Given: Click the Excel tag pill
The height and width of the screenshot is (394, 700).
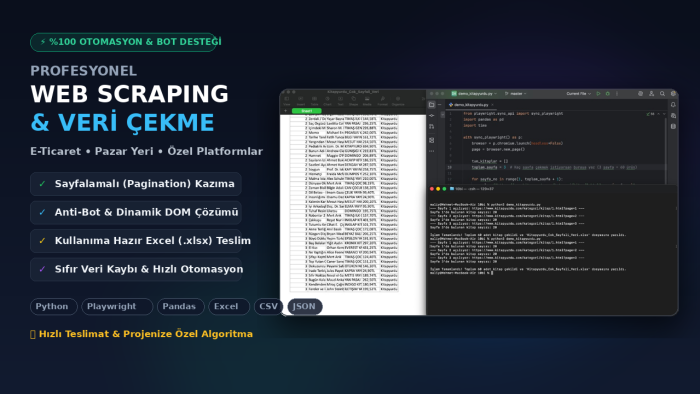Looking at the screenshot, I should (229, 307).
